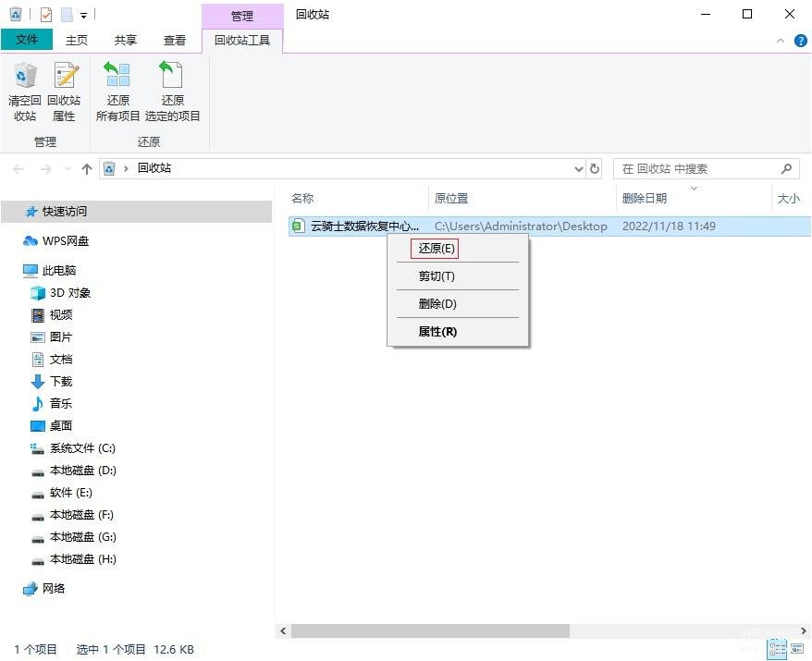Click the search box 在 回收站 中搜索

coord(699,169)
